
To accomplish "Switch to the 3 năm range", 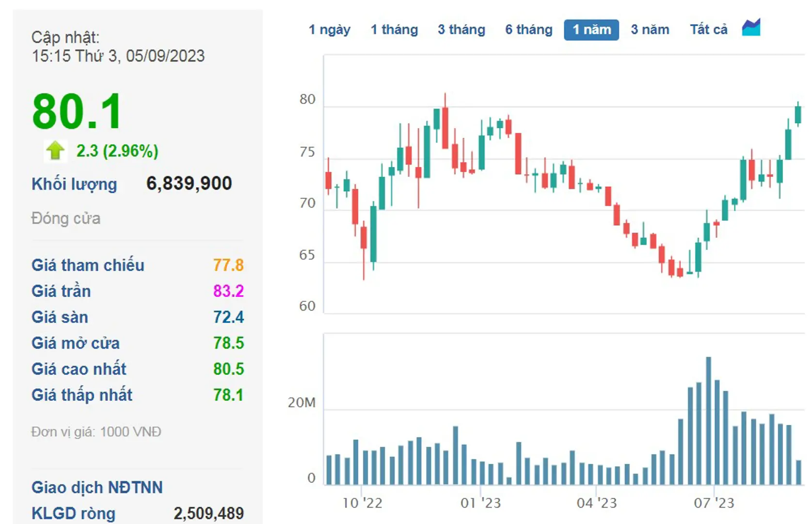I will click(650, 30).
